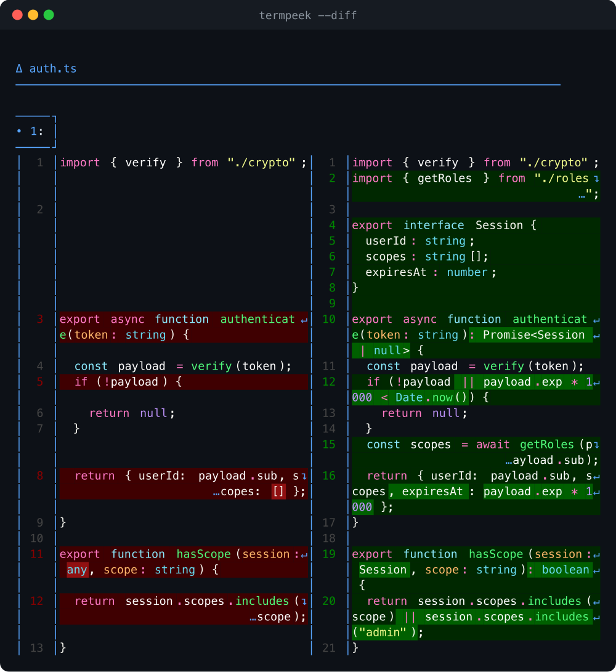
Task: Click the red line number 11
Action: tap(37, 554)
